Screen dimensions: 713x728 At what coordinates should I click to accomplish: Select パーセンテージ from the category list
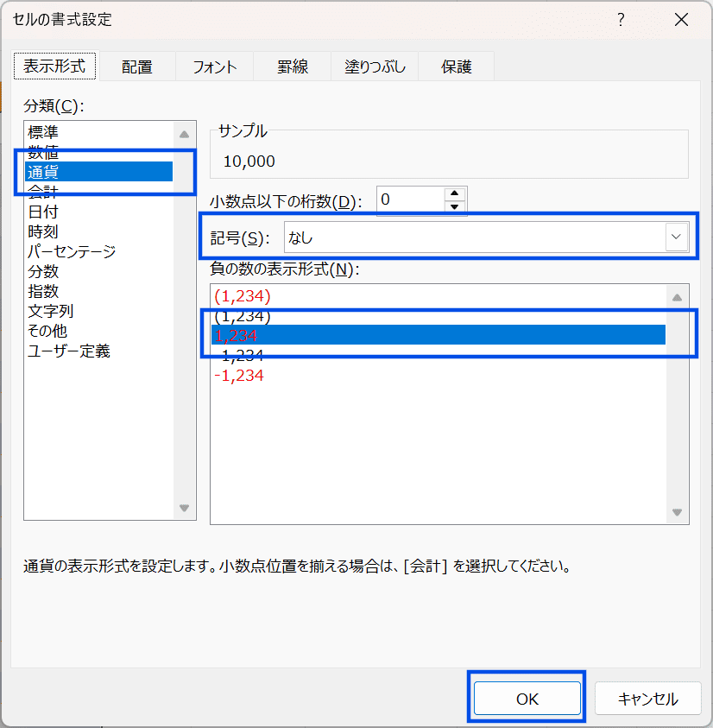[72, 251]
